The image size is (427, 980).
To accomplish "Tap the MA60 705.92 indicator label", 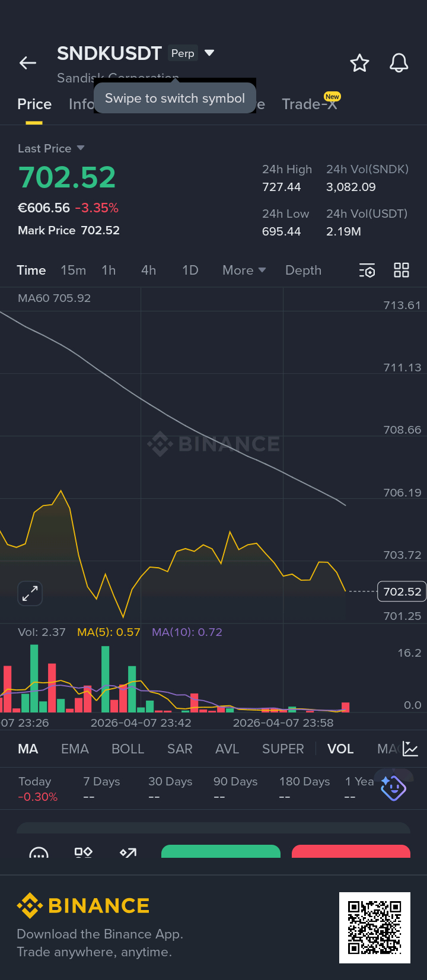I will point(55,298).
